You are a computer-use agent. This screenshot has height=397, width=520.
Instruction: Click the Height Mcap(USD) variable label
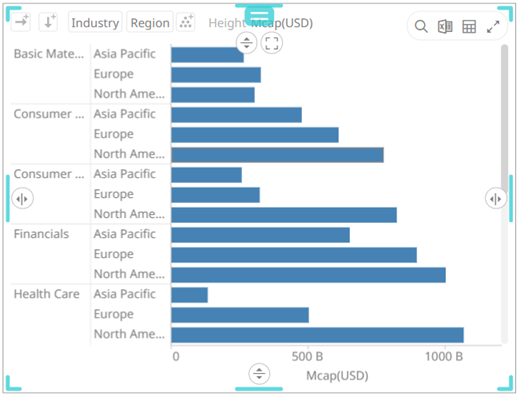[261, 23]
